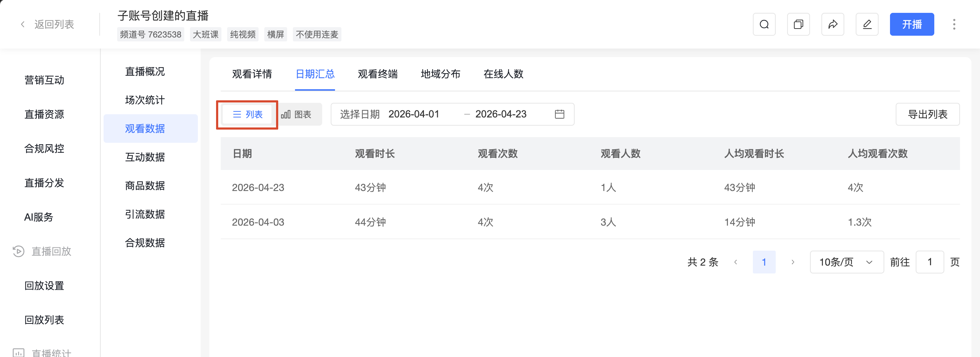Open the 观看详情 tab
980x357 pixels.
(252, 74)
